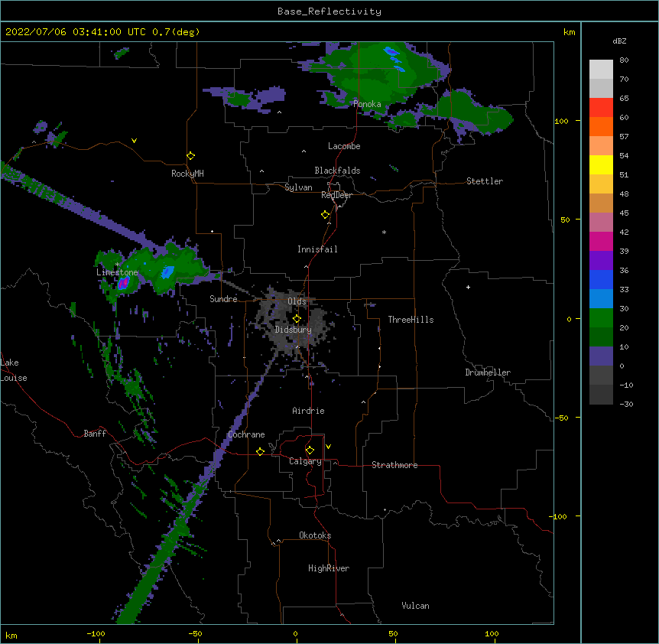Click the Strathmore town label
The height and width of the screenshot is (644, 659).
394,465
